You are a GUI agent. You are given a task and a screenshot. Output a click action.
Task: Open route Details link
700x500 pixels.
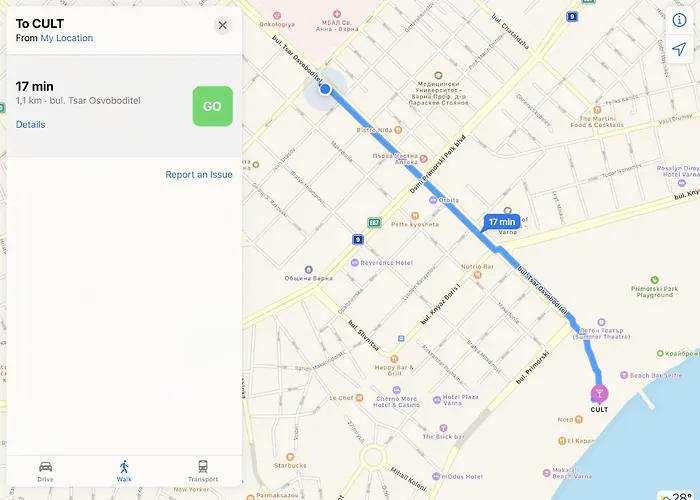30,125
